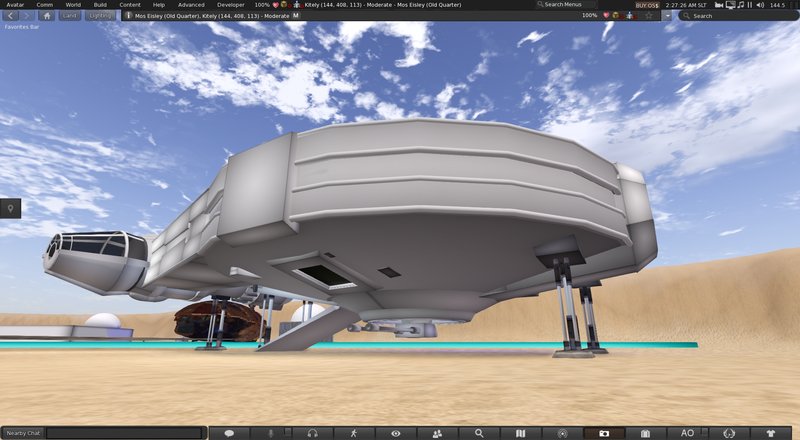Click the Land button
This screenshot has width=800, height=440.
click(69, 16)
